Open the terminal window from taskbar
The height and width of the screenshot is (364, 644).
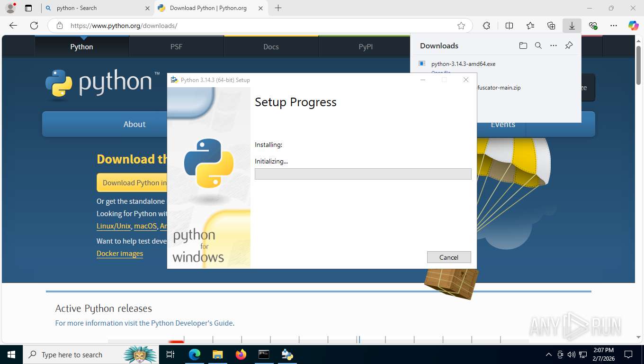coord(264,355)
